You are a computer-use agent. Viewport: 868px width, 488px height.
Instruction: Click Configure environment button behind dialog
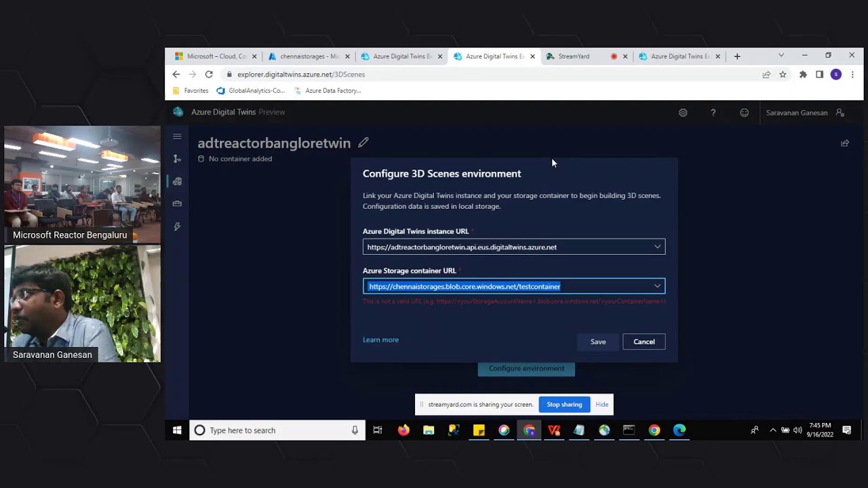(526, 369)
